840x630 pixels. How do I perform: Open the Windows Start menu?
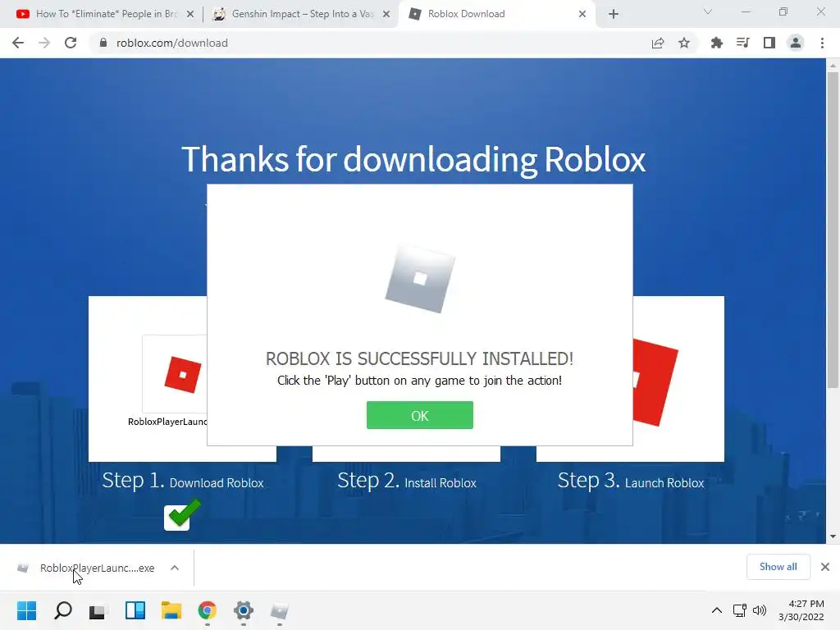point(26,610)
